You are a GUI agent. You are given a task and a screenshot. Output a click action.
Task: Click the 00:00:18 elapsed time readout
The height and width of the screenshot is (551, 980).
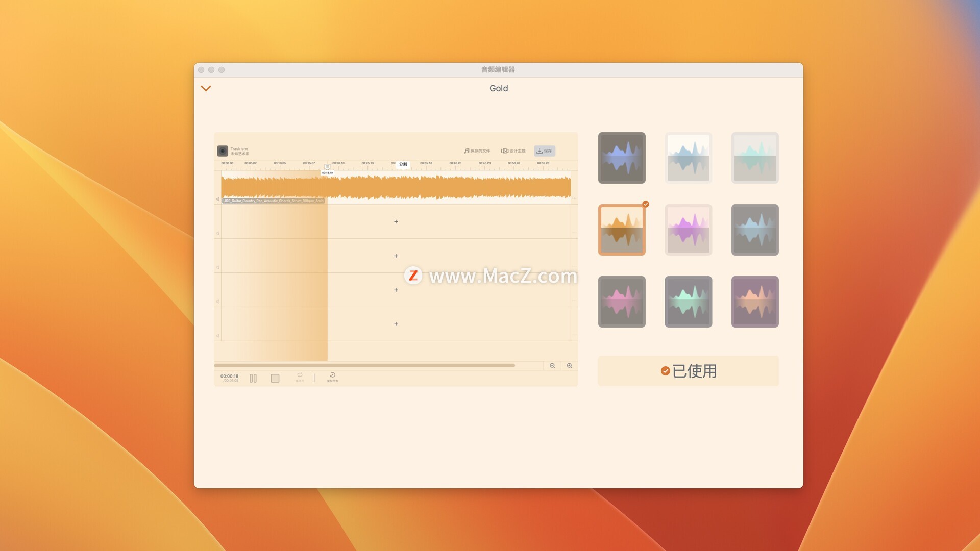point(229,377)
